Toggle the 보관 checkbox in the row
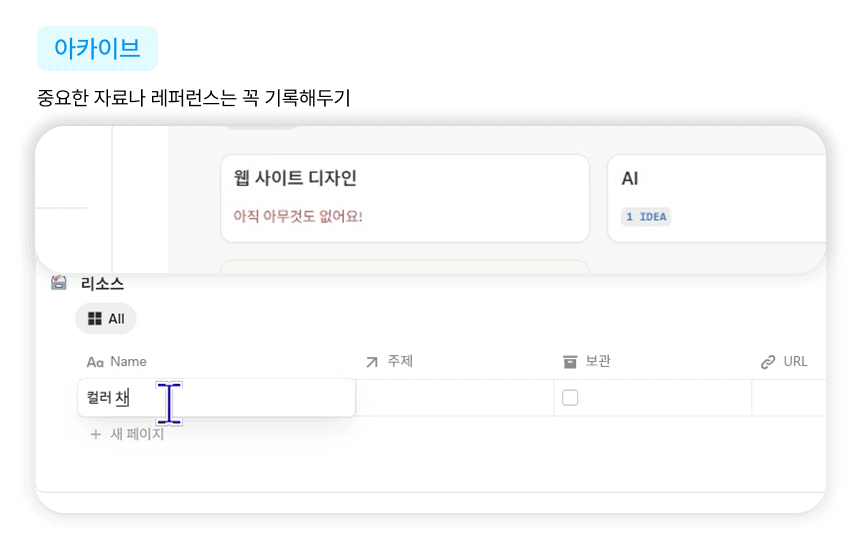 pos(570,398)
